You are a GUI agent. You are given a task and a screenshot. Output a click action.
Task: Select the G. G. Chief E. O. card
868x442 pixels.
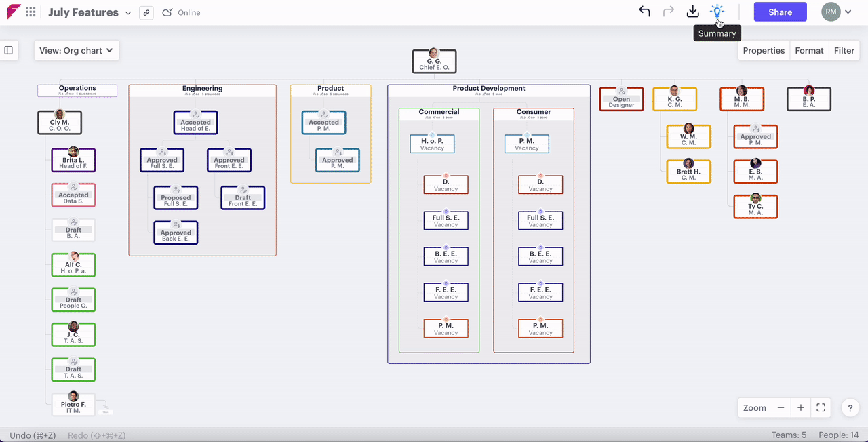pyautogui.click(x=434, y=62)
